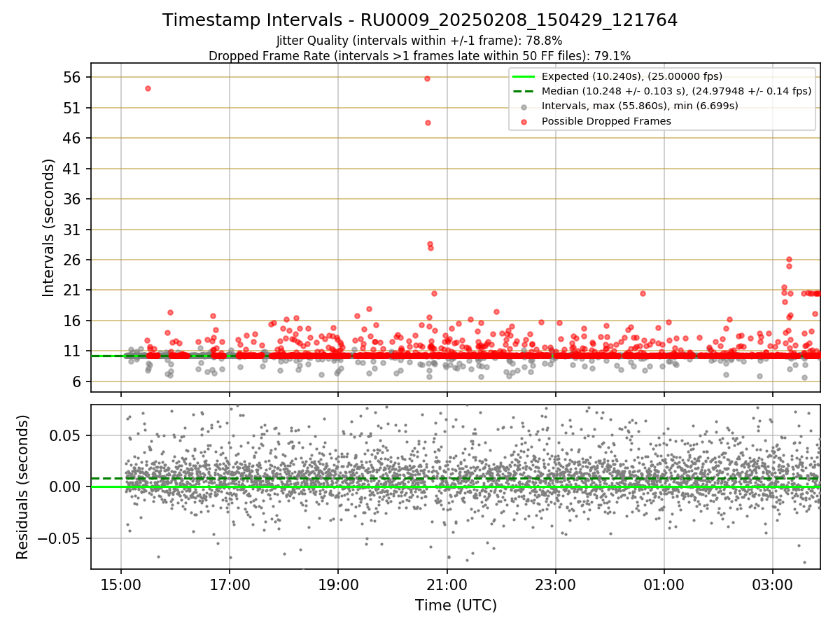Click the solid green line sample in the legend
The width and height of the screenshot is (840, 630).
[x=524, y=77]
